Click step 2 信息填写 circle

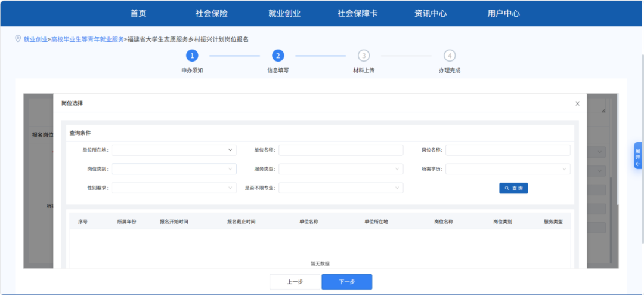[278, 56]
